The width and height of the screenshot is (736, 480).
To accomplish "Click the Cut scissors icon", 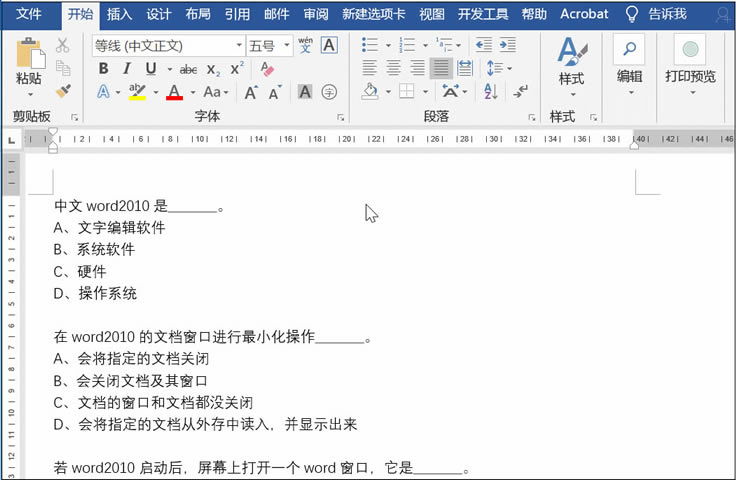I will tap(63, 45).
